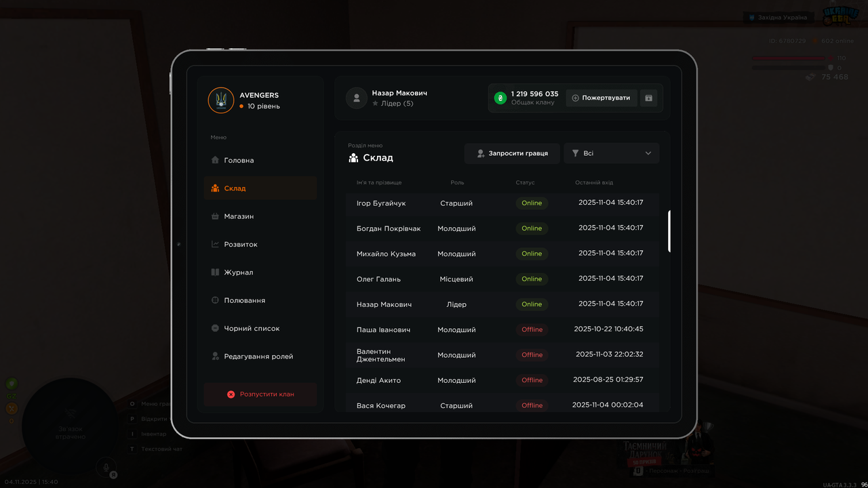Click the user-edit icon beside Редагування ролей
This screenshot has width=868, height=488.
pos(215,356)
